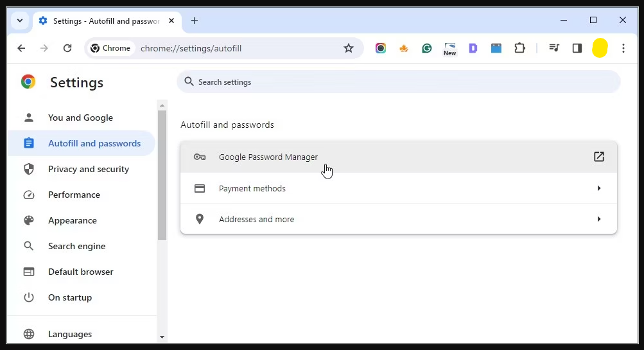Open the extension labeled New
Image resolution: width=644 pixels, height=350 pixels.
(x=449, y=49)
